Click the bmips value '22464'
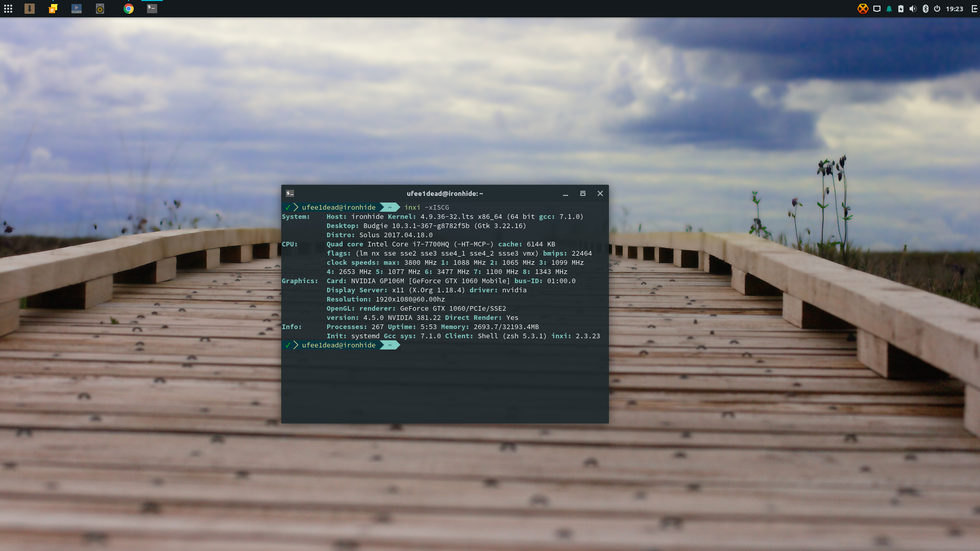The image size is (980, 551). [x=582, y=254]
